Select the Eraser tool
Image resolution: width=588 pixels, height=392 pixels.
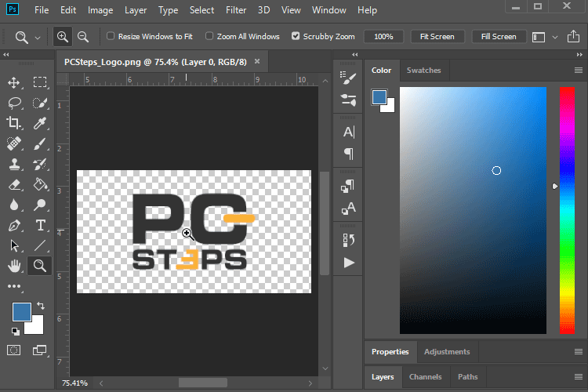14,184
